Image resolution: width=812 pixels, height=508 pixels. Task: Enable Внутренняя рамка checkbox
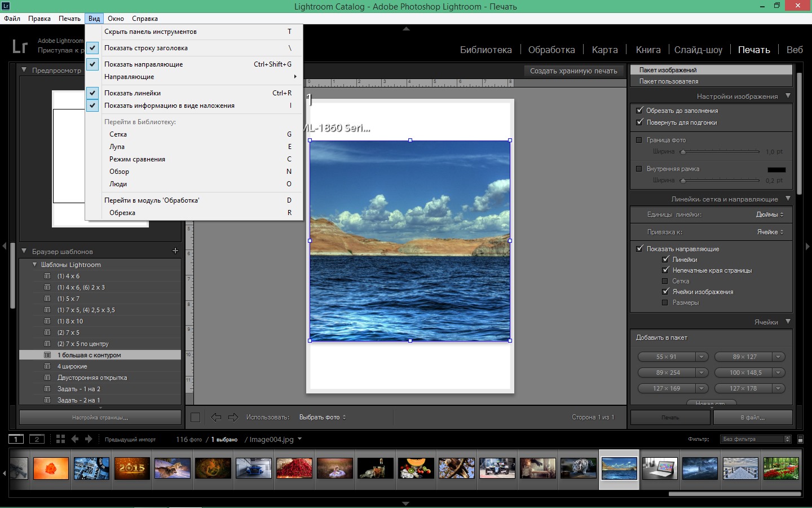point(639,169)
